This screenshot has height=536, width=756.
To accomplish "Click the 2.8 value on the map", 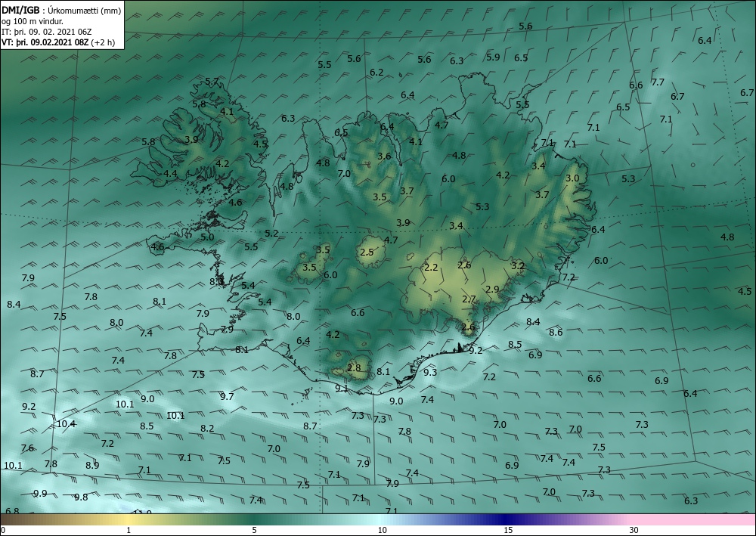I will point(354,367).
